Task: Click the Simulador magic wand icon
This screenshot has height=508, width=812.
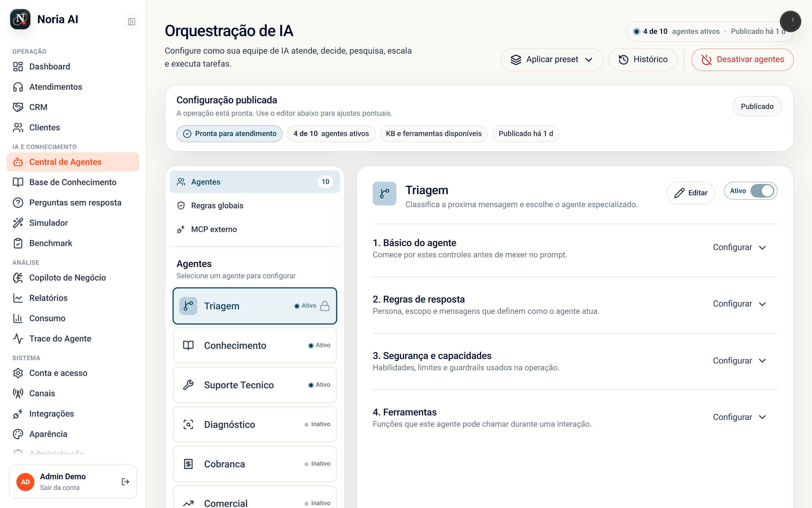Action: coord(18,223)
